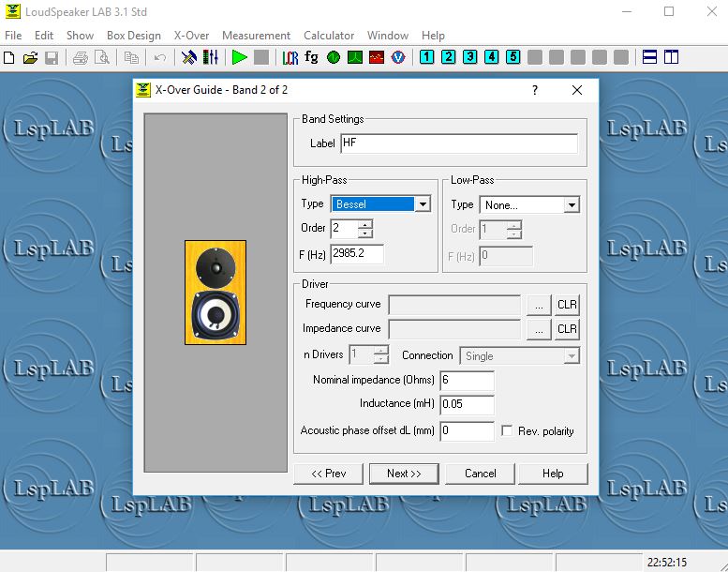
Task: Click the green round gauge icon
Action: 334,57
